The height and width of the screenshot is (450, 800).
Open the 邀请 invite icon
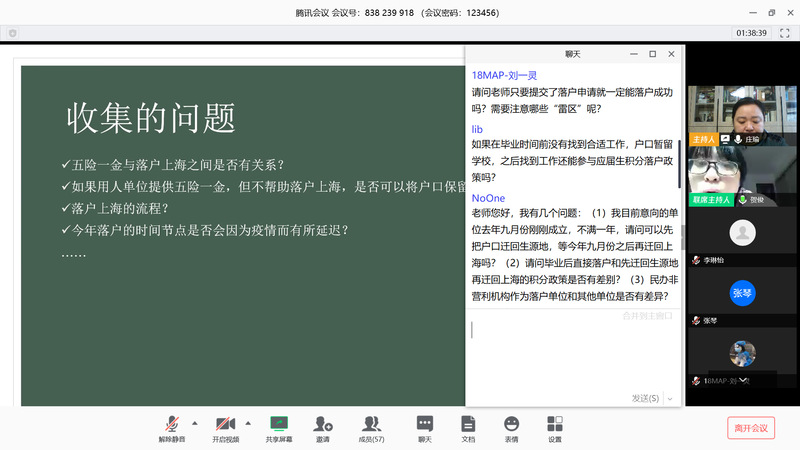(x=323, y=427)
